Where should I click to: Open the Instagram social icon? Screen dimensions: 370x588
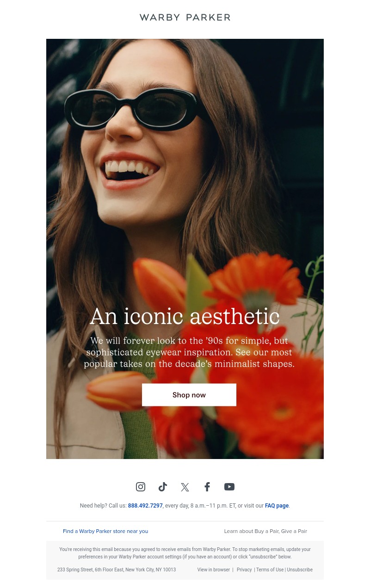tap(141, 487)
